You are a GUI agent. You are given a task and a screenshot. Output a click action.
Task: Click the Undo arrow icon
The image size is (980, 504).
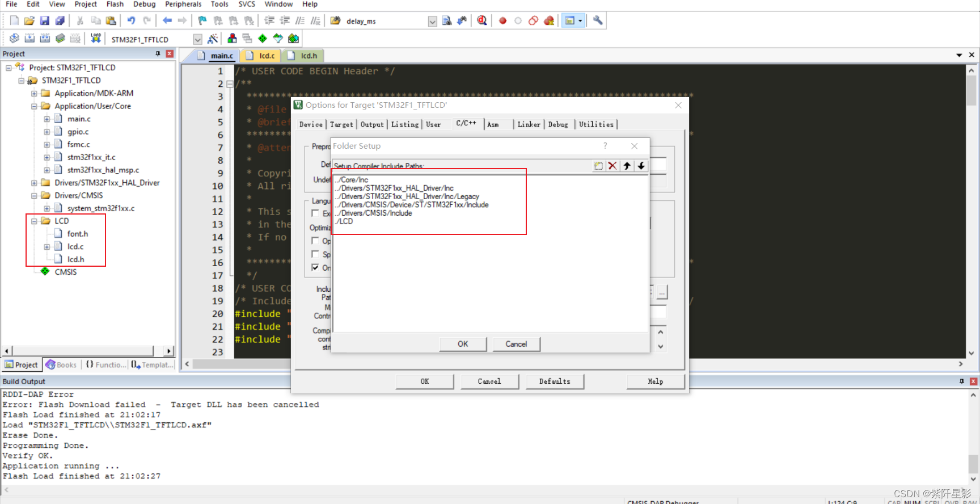pos(131,20)
